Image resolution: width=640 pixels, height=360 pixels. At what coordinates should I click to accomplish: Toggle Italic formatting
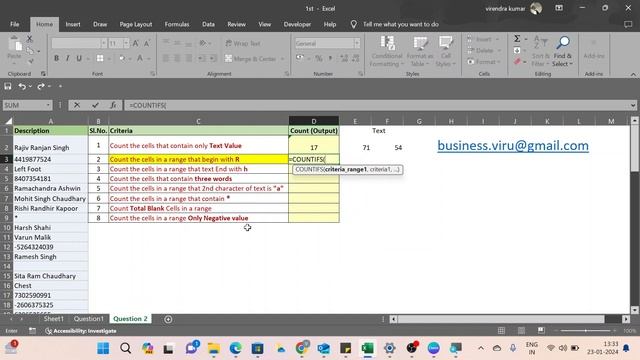[67, 58]
